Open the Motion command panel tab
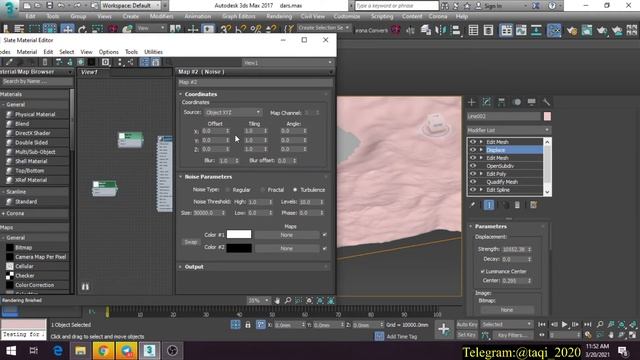This screenshot has height=360, width=640. 517,102
